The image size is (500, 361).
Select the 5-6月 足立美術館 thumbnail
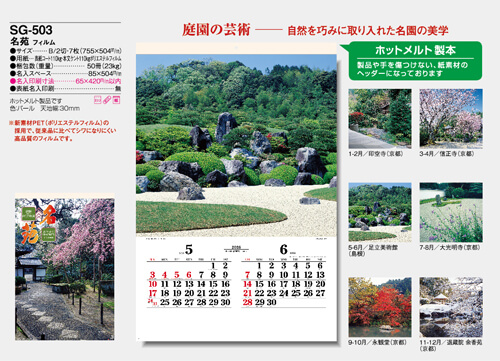pos(380,212)
